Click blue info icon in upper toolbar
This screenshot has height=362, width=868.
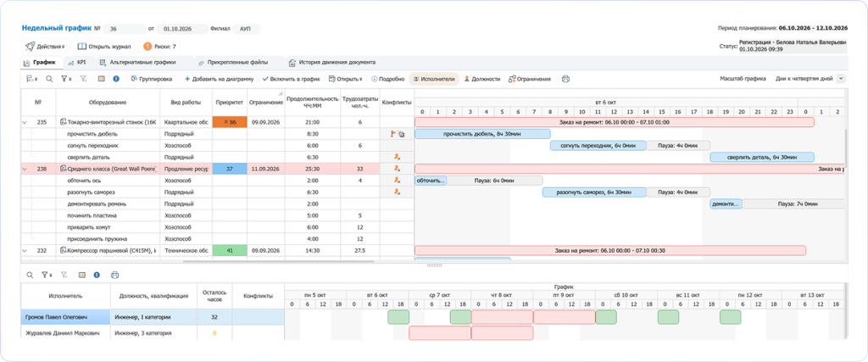tap(116, 79)
